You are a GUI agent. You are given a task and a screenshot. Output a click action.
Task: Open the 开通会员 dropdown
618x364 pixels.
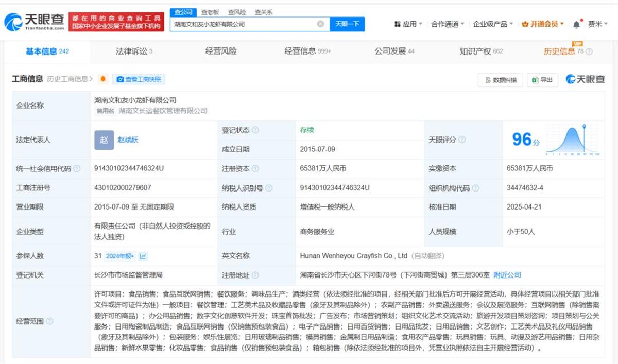click(x=543, y=24)
